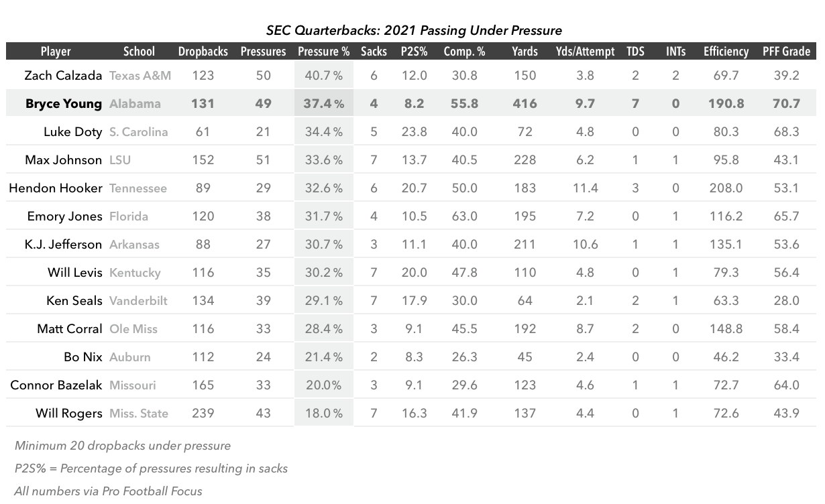
Task: Click Hendon Hooker's row name
Action: coord(56,188)
